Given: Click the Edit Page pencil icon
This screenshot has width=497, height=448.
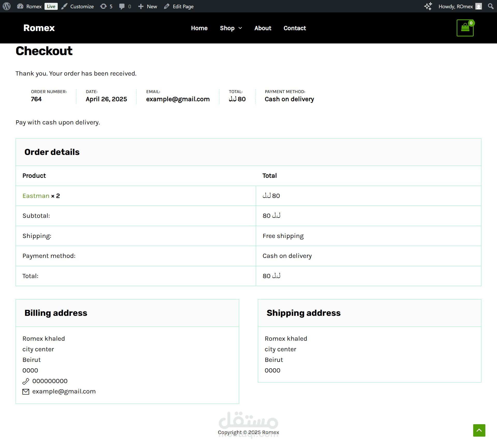Looking at the screenshot, I should [167, 6].
